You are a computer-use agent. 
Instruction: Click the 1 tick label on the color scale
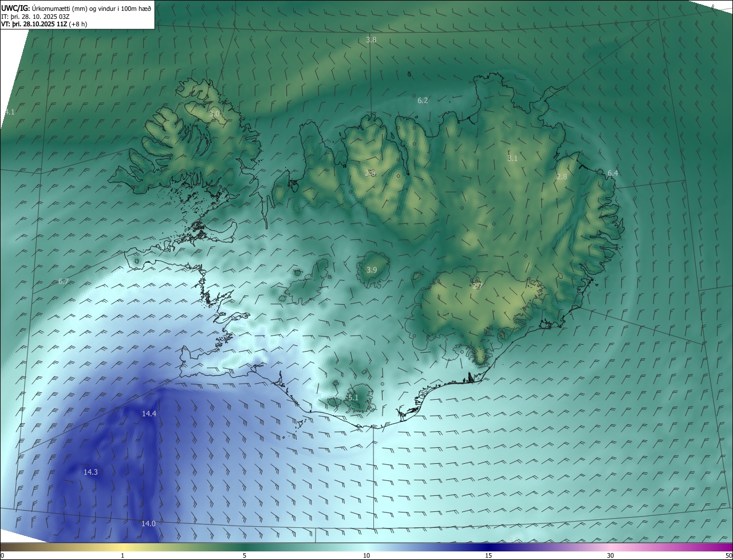[x=123, y=555]
